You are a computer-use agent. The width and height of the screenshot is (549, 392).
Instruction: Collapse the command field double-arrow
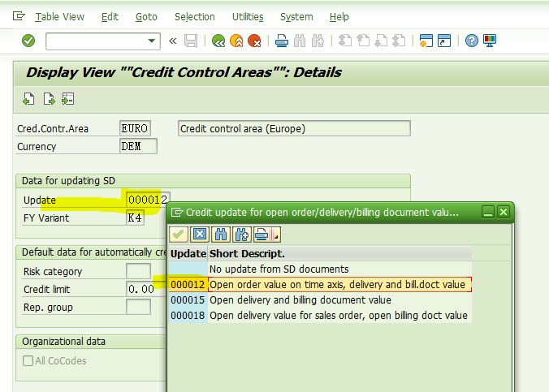point(172,41)
